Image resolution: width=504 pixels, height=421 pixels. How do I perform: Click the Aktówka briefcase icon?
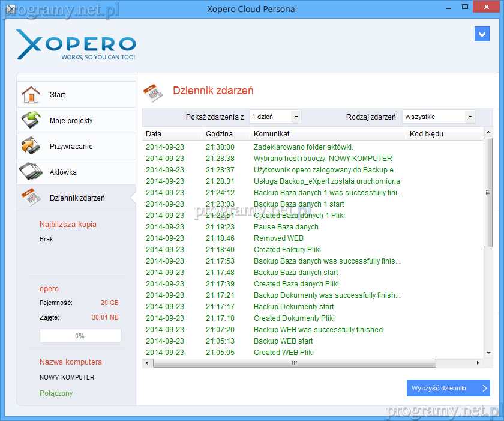[31, 172]
